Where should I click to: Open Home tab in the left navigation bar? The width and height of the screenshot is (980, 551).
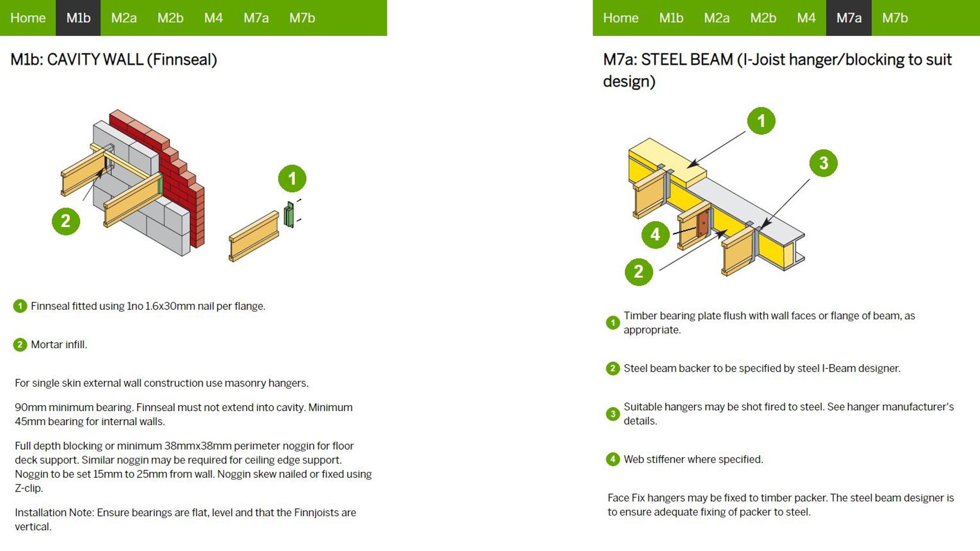[28, 18]
